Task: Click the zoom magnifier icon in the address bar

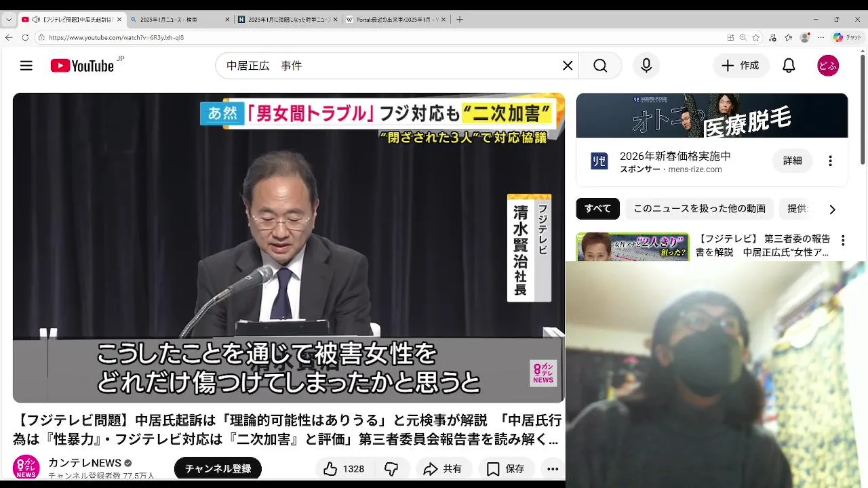Action: [x=743, y=37]
